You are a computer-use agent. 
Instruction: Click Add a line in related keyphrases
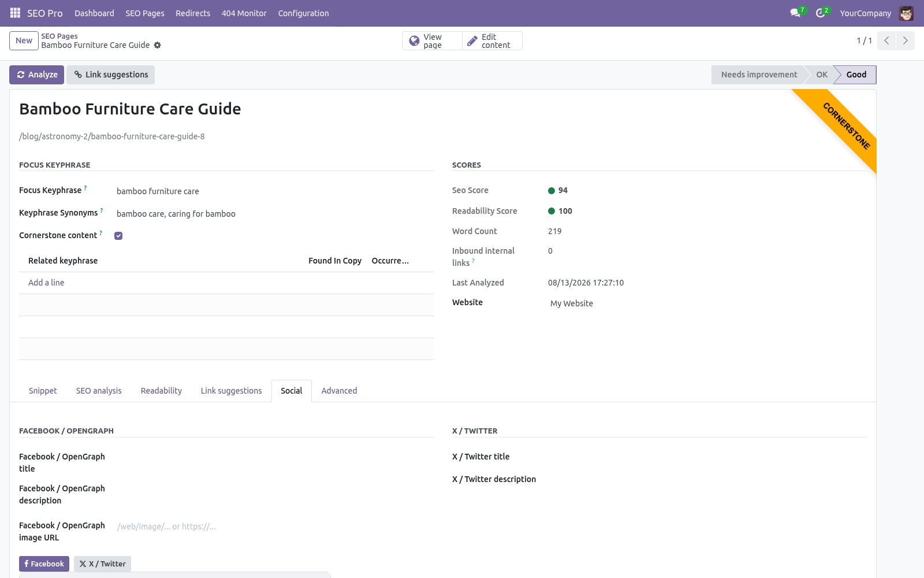46,283
